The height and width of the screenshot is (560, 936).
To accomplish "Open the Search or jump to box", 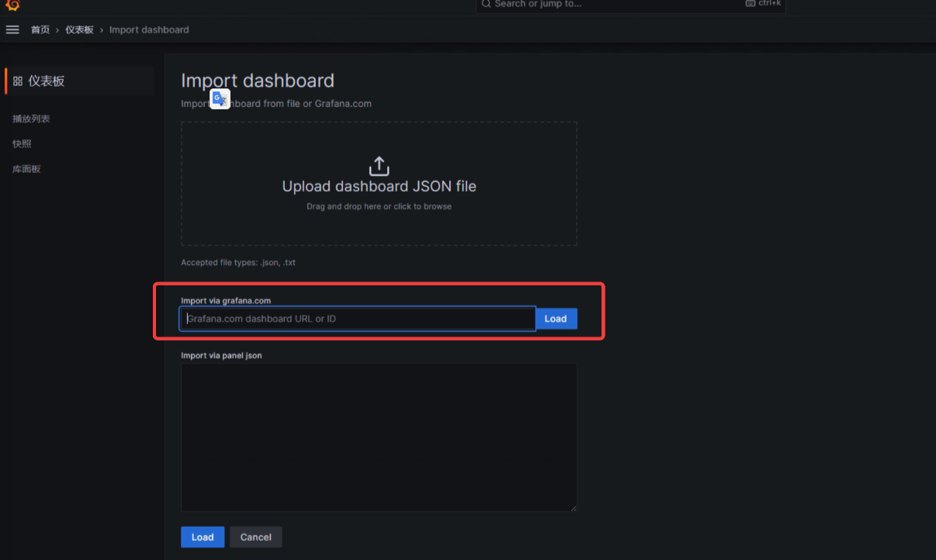I will [631, 5].
